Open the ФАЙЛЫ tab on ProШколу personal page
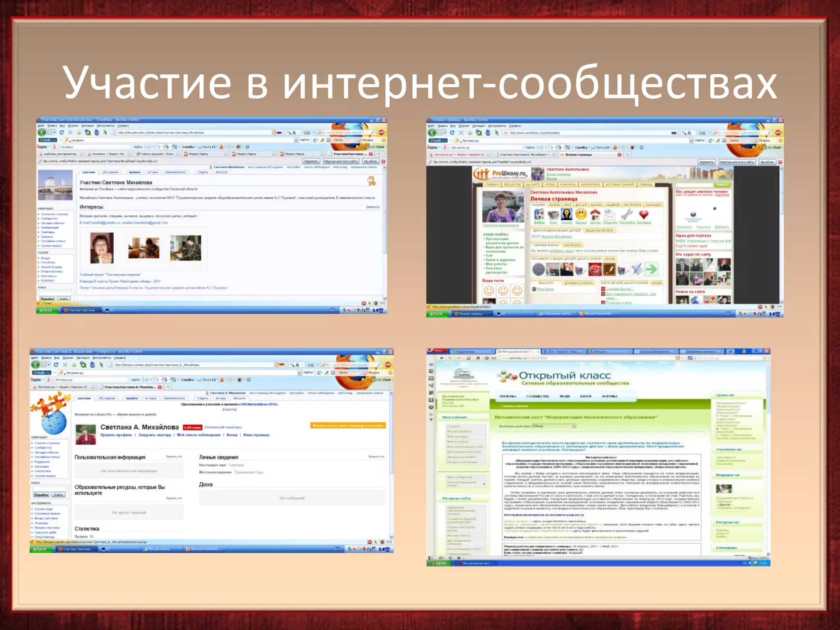Viewport: 840px width, 630px height. (x=555, y=205)
